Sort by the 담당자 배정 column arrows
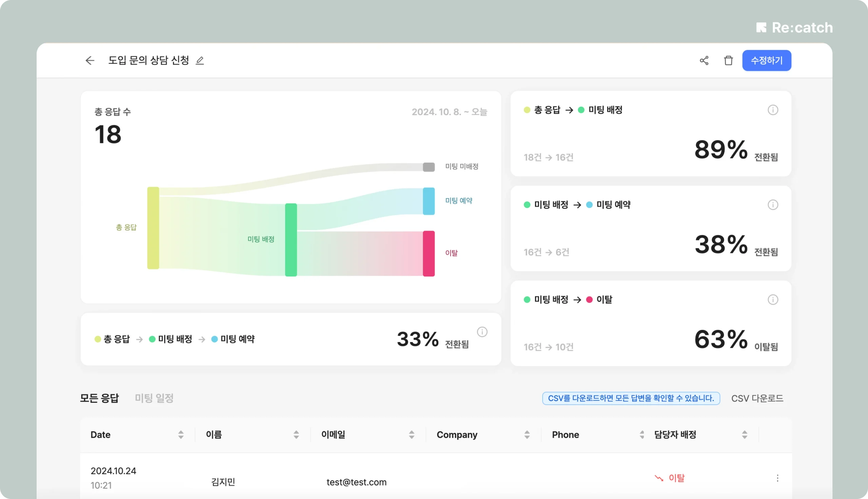 744,435
